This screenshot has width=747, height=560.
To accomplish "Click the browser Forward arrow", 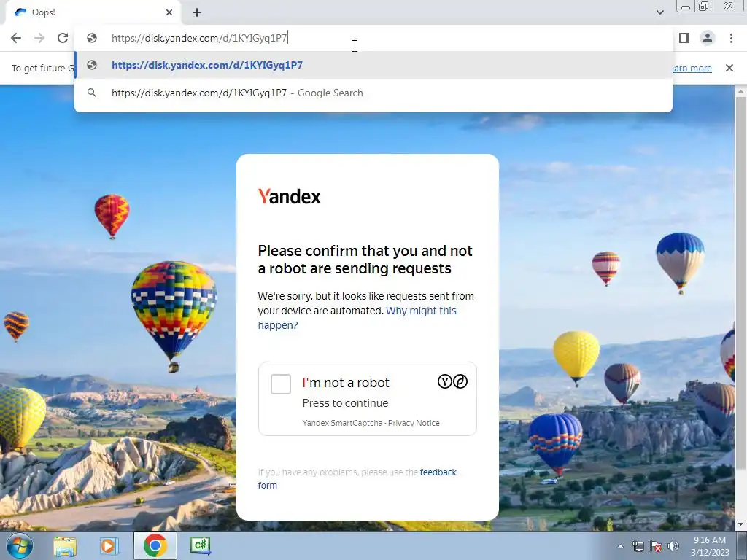I will point(39,38).
